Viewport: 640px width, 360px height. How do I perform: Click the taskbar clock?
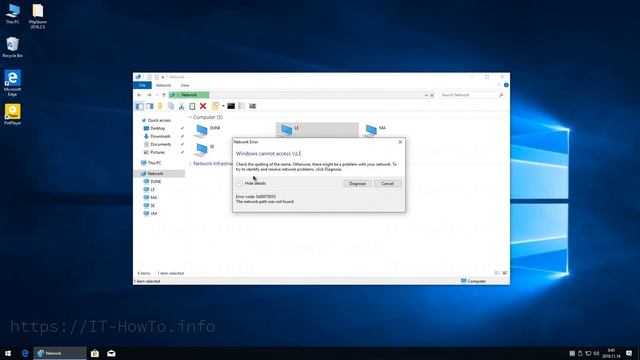[611, 353]
